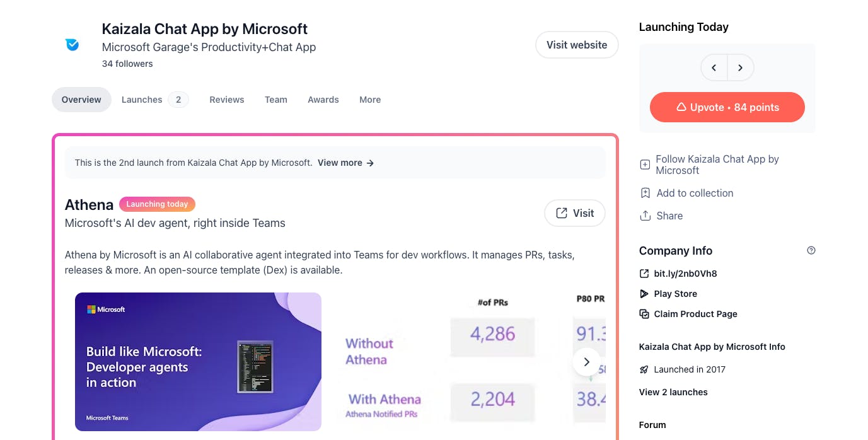Open the Build like Microsoft thumbnail
The height and width of the screenshot is (440, 868).
pyautogui.click(x=198, y=362)
